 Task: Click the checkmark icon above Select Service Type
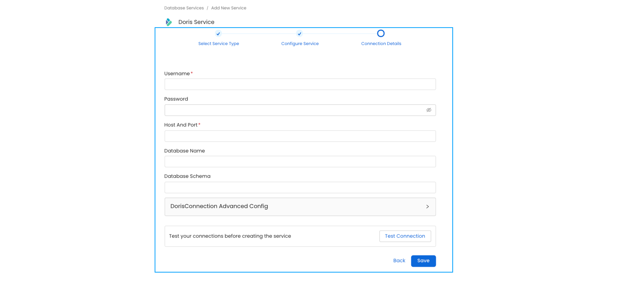click(x=218, y=33)
